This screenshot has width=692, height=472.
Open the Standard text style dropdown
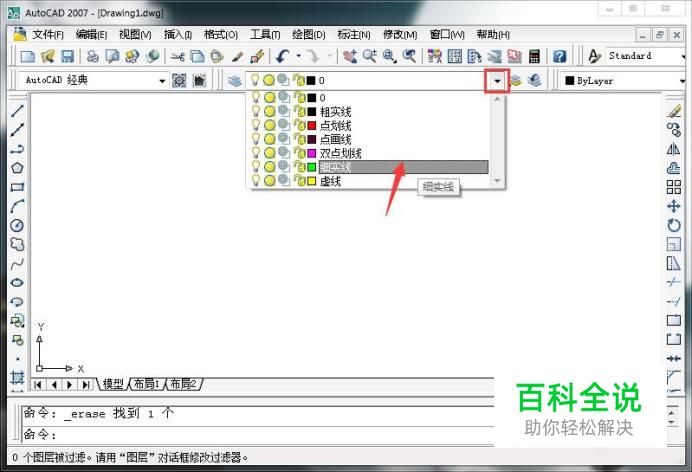click(682, 56)
